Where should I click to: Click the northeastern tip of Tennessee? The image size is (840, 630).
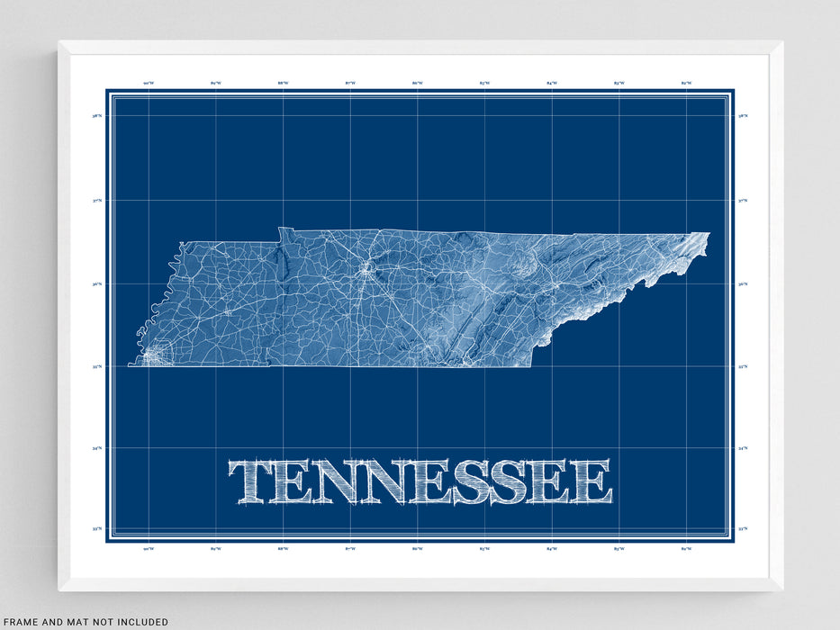702,238
